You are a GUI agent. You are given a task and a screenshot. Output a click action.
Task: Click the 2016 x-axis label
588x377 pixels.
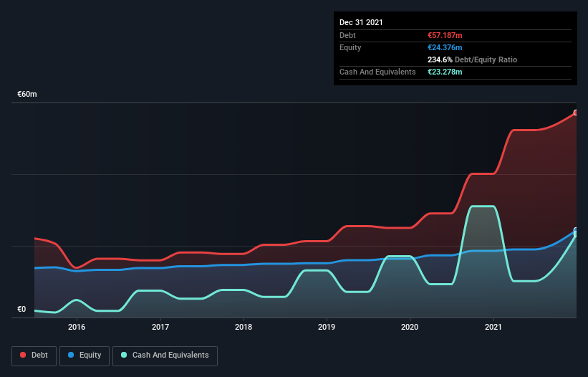(x=77, y=327)
